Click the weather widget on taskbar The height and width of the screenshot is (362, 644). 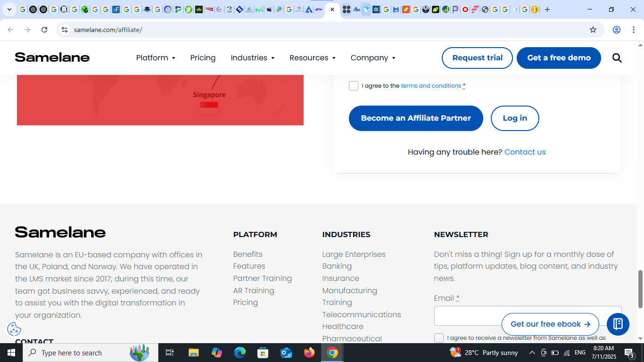[x=484, y=353]
